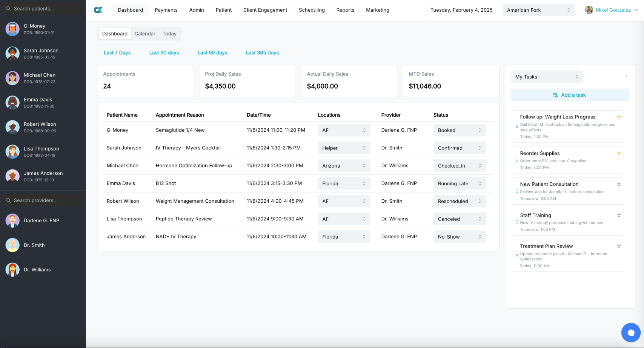Click Mikel Gonzalez's profile avatar

pyautogui.click(x=589, y=10)
